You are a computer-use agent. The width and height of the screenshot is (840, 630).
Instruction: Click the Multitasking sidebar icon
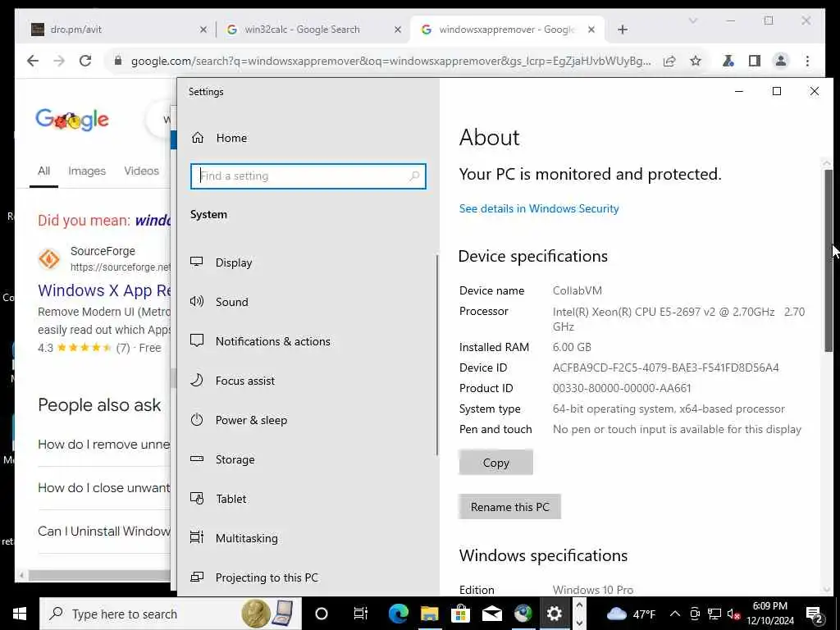(197, 538)
